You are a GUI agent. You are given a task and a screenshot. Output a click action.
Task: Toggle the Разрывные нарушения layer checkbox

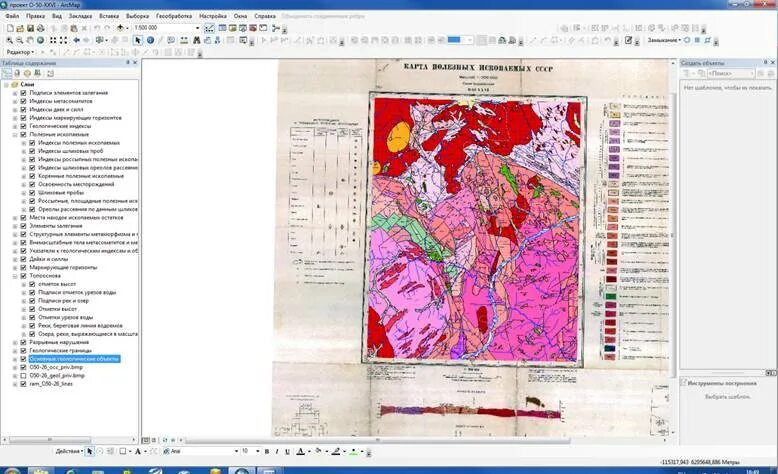tap(23, 342)
